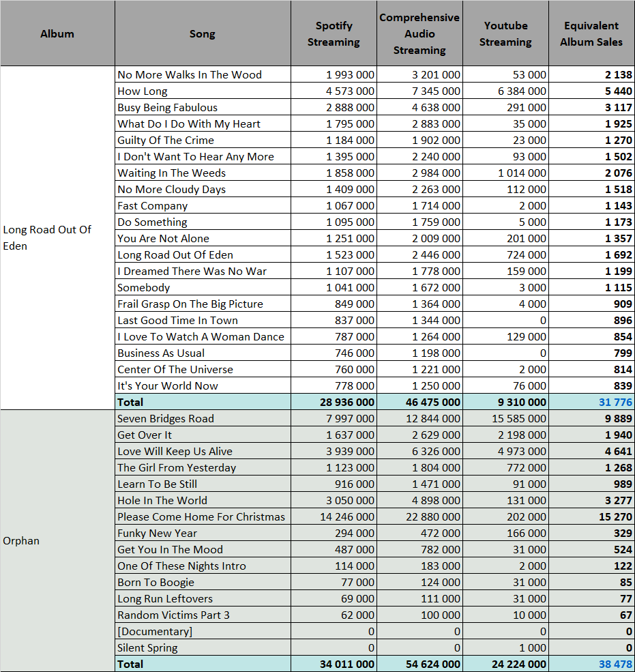Select Long Run Leftovers cell
The height and width of the screenshot is (672, 635).
[x=203, y=598]
